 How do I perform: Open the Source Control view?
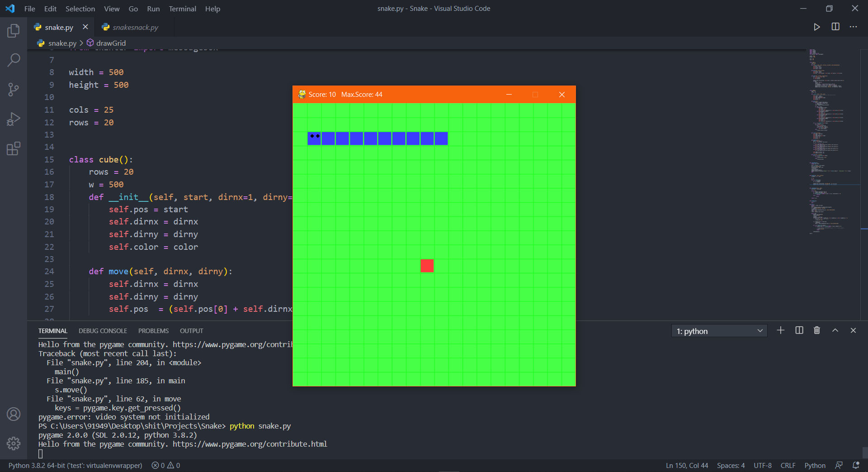click(14, 89)
